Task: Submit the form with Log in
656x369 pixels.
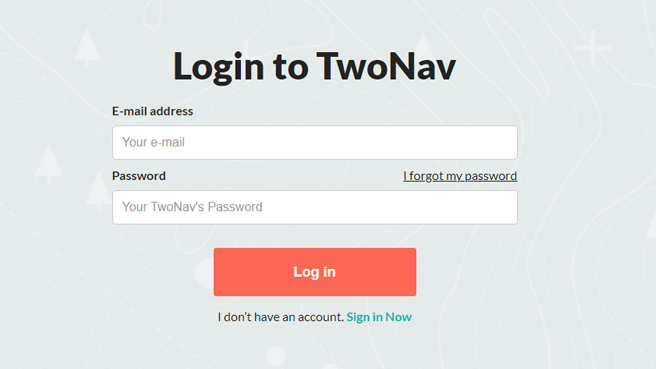Action: (315, 272)
